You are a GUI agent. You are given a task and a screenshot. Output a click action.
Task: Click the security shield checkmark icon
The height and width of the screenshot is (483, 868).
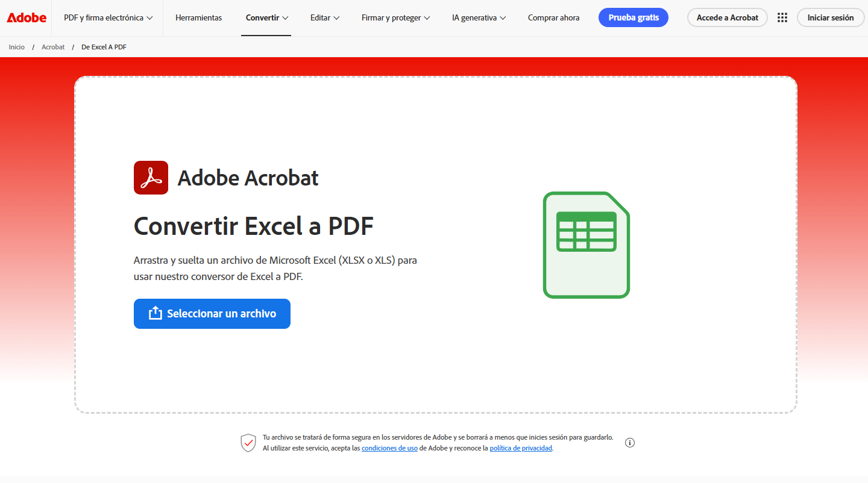click(x=248, y=443)
